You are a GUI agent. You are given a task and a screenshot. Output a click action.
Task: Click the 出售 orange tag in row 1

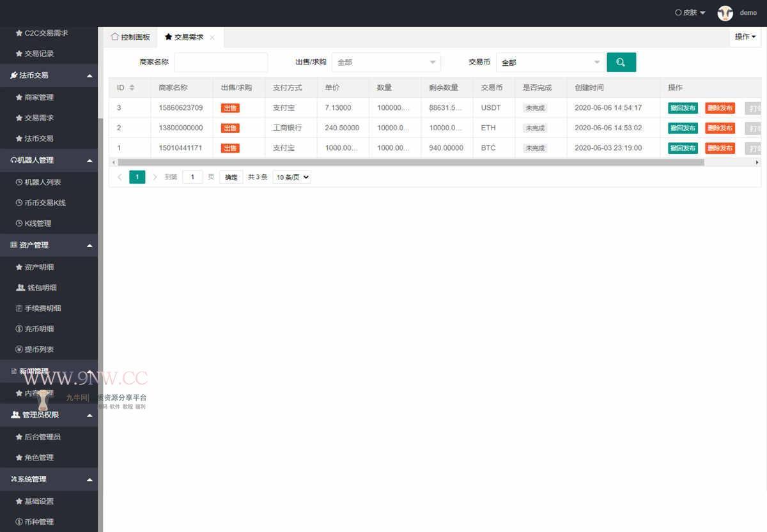tap(229, 148)
